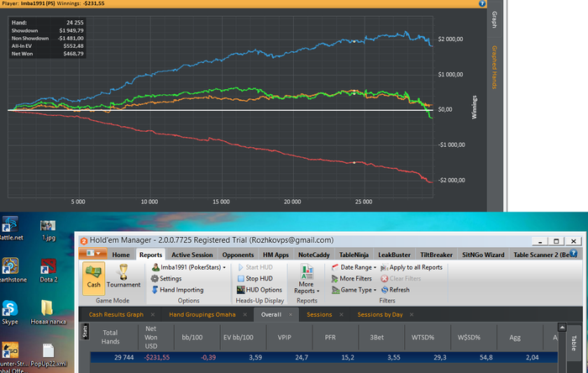This screenshot has height=373, width=588.
Task: Open More Reports dropdown
Action: (307, 280)
